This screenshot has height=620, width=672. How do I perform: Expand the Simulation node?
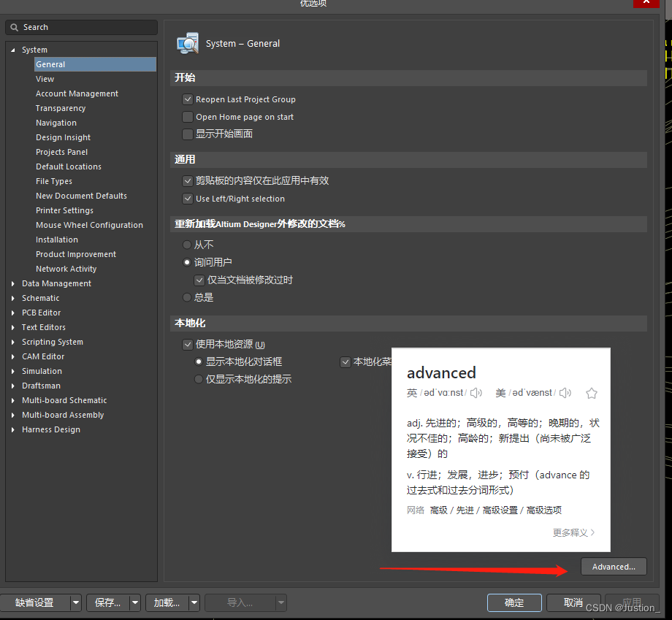tap(13, 371)
